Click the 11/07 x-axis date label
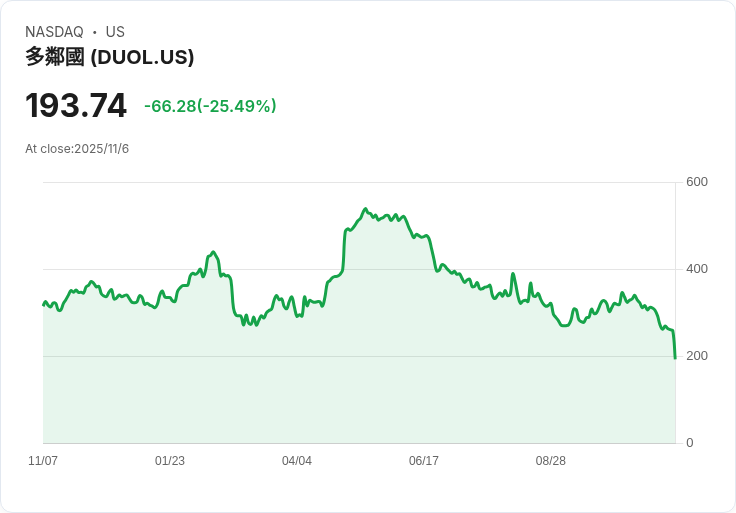 43,460
